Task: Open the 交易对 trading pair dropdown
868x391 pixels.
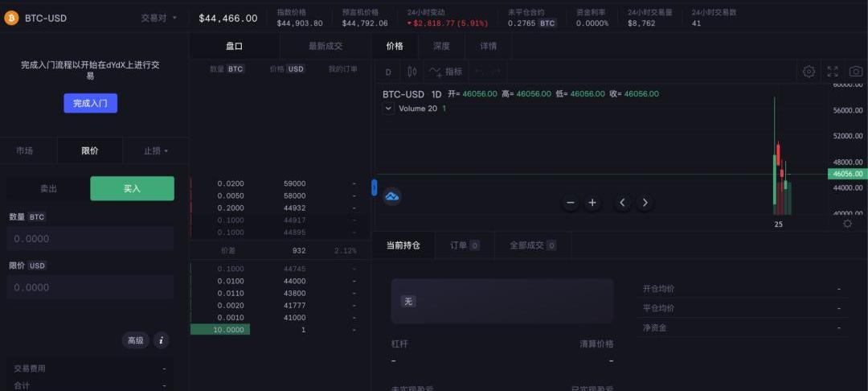Action: coord(158,18)
